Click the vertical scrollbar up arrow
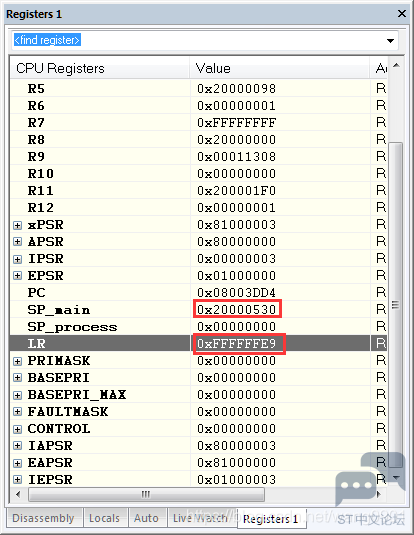The height and width of the screenshot is (535, 414). (x=396, y=65)
